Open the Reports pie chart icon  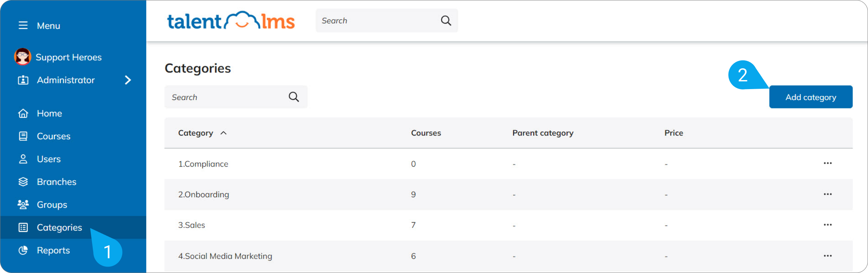tap(23, 250)
